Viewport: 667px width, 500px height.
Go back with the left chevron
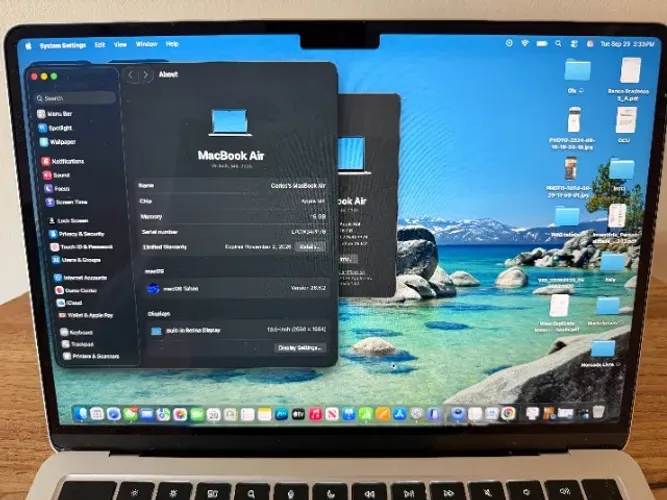(131, 75)
